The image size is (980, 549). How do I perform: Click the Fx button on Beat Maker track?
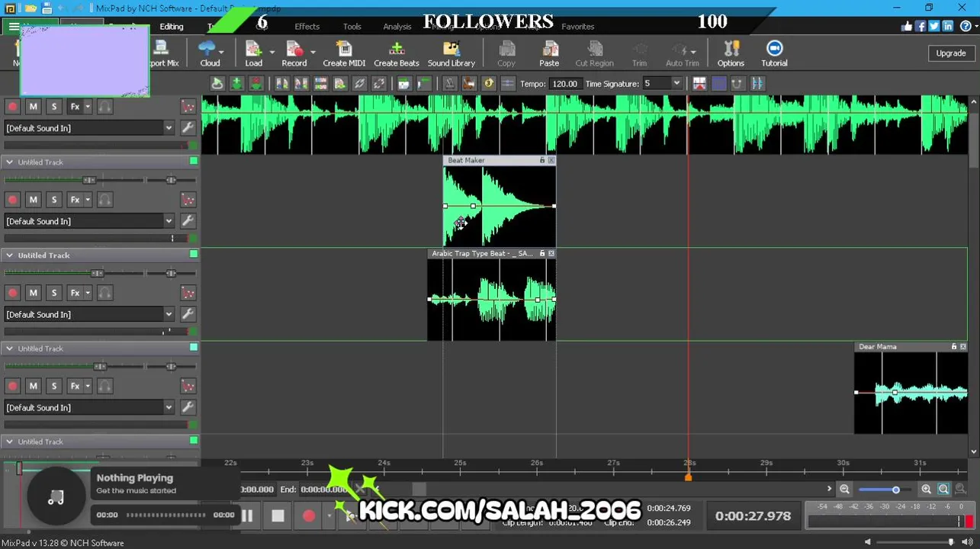[x=75, y=200]
